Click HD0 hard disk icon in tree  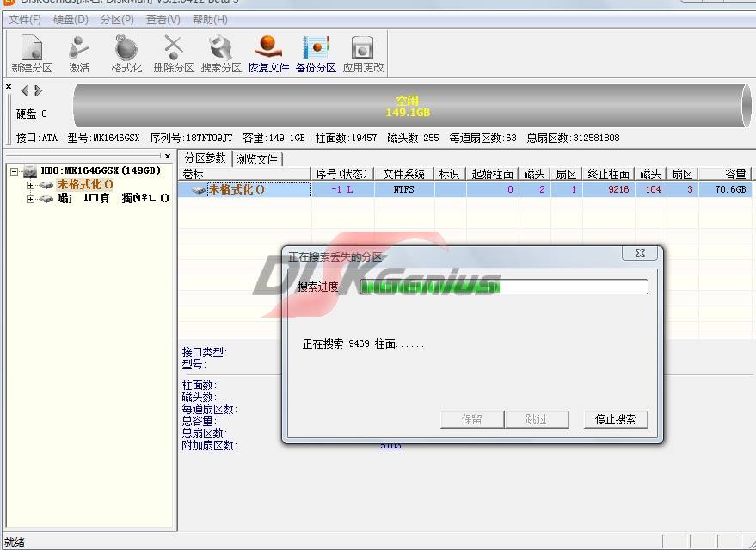(x=30, y=170)
